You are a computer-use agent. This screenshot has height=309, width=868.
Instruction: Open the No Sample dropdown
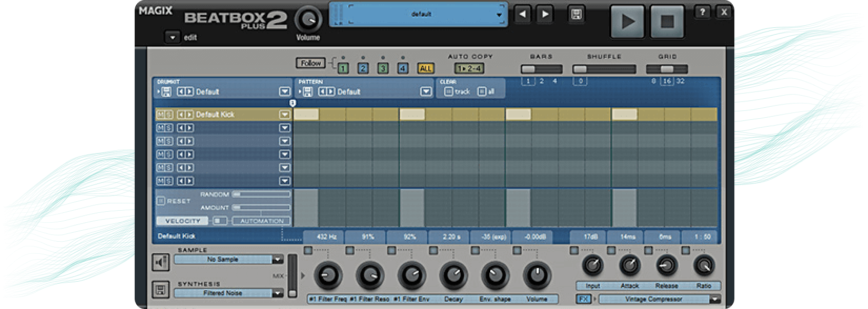point(277,260)
